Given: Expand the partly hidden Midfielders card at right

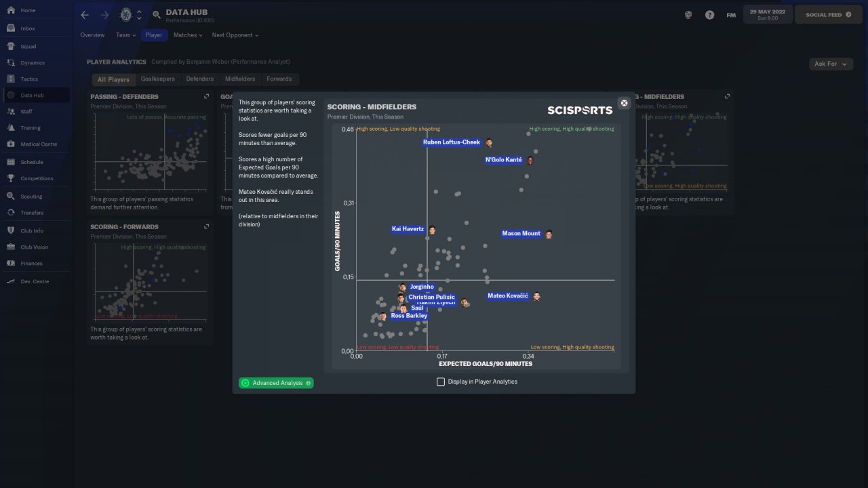Looking at the screenshot, I should 728,97.
